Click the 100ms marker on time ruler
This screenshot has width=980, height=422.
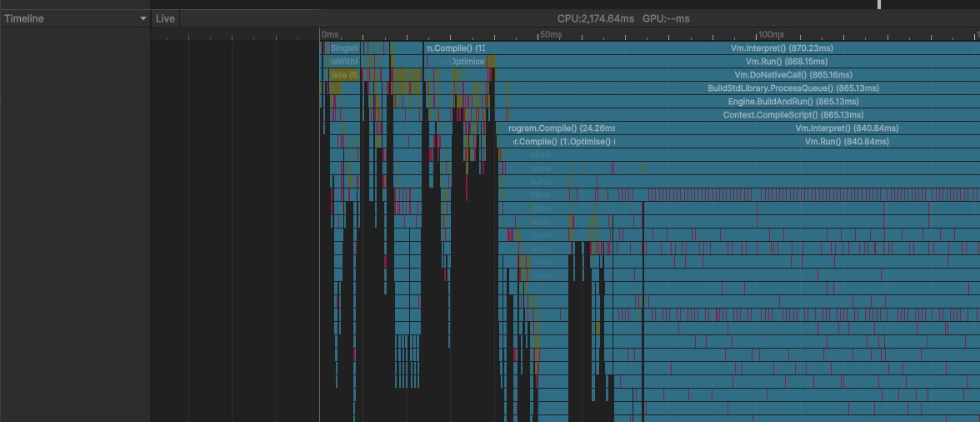click(x=770, y=35)
